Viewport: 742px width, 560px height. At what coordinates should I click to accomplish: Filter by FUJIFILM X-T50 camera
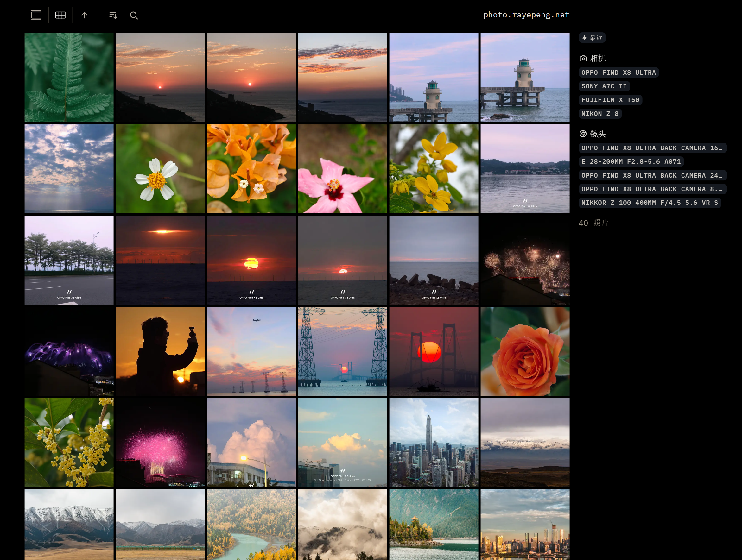point(610,100)
